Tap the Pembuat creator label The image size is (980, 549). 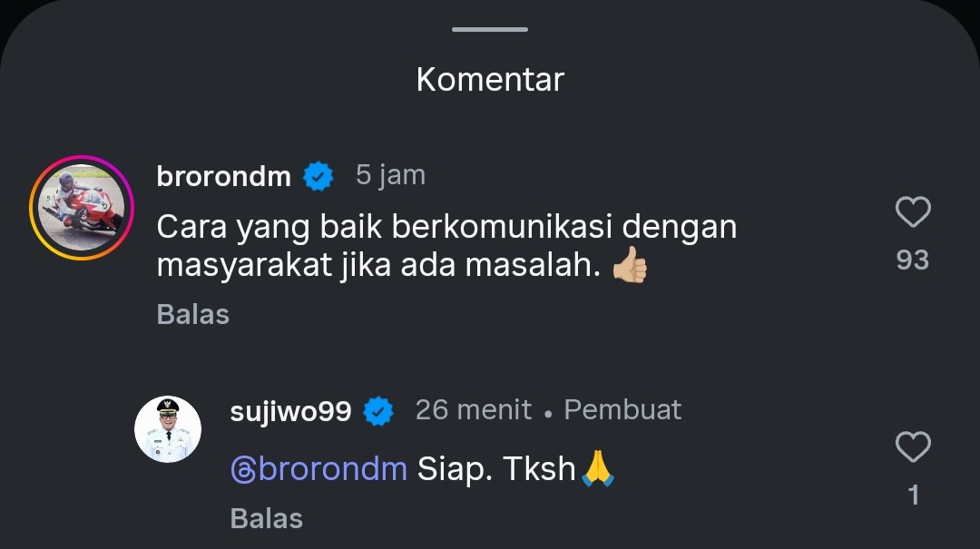pyautogui.click(x=622, y=410)
